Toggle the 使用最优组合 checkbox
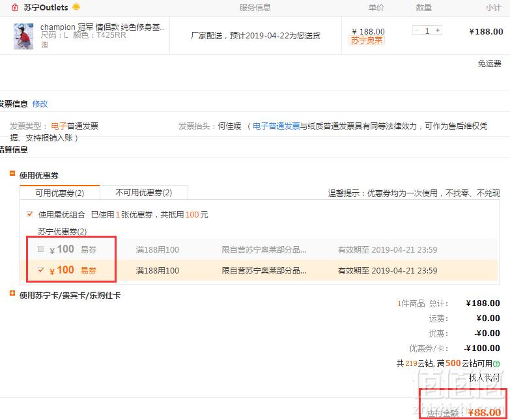 (x=29, y=214)
